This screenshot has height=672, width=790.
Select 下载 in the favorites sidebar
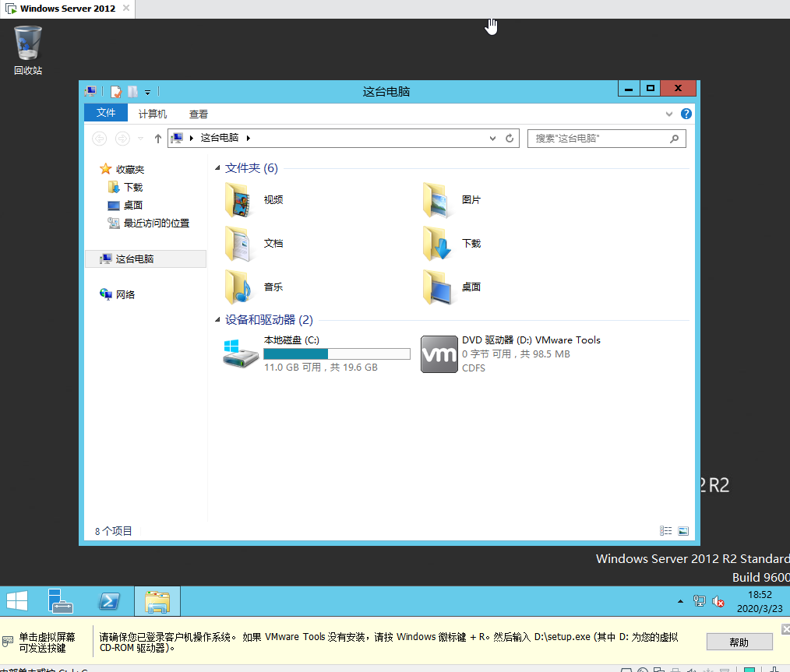click(x=133, y=188)
